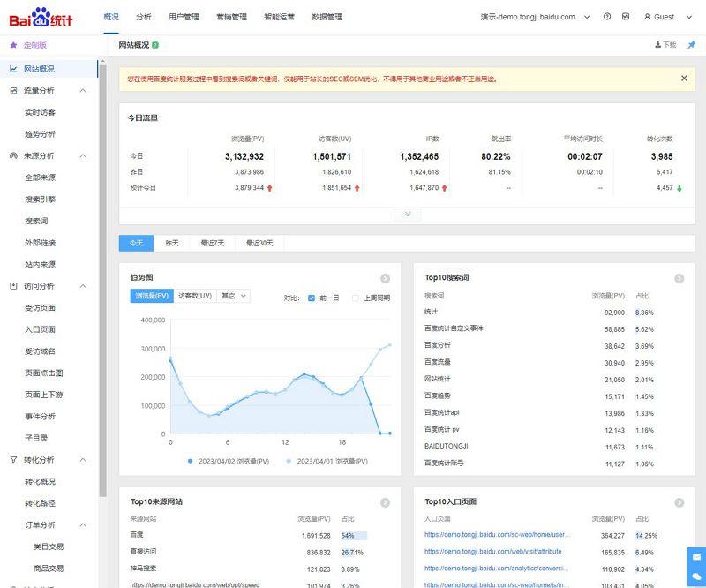706x588 pixels.
Task: Select the 最近7天 date tab
Action: pos(213,244)
